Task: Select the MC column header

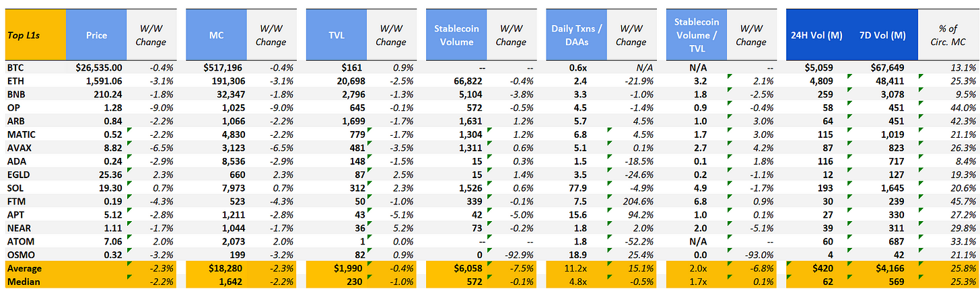Action: click(216, 36)
